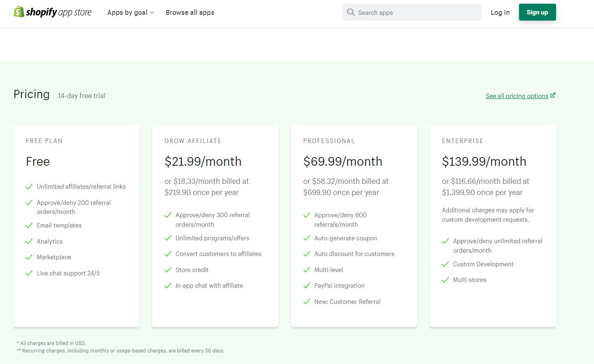Image resolution: width=594 pixels, height=364 pixels.
Task: Click checkmark icon beside Store credit
Action: pyautogui.click(x=168, y=270)
